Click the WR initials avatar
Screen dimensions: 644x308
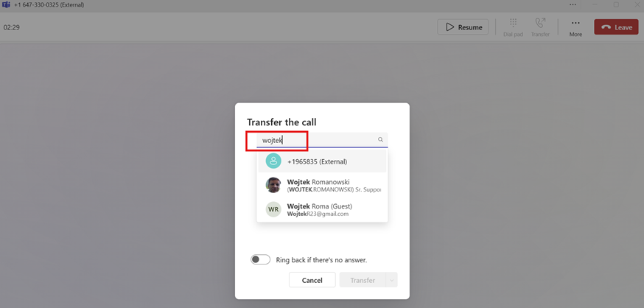pyautogui.click(x=273, y=209)
